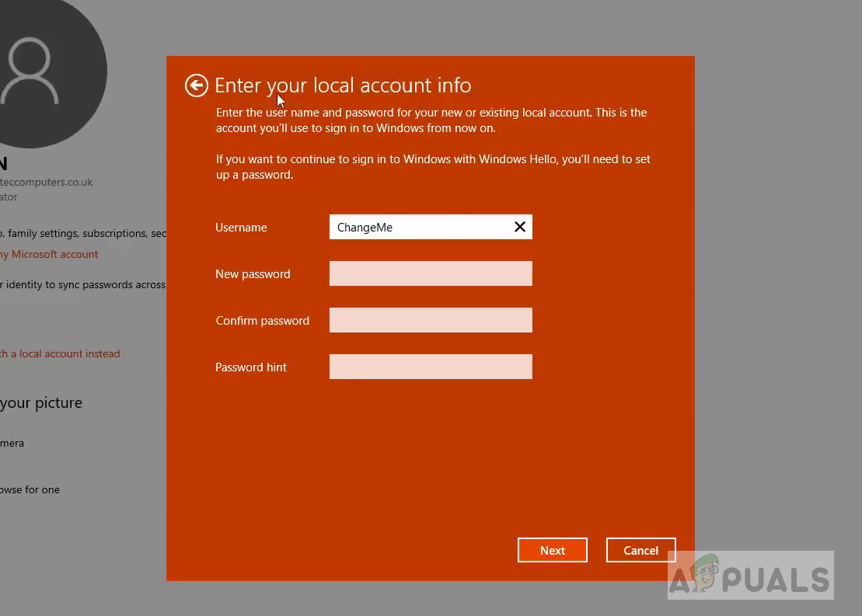Focus the Password hint field
The width and height of the screenshot is (862, 616).
click(431, 367)
